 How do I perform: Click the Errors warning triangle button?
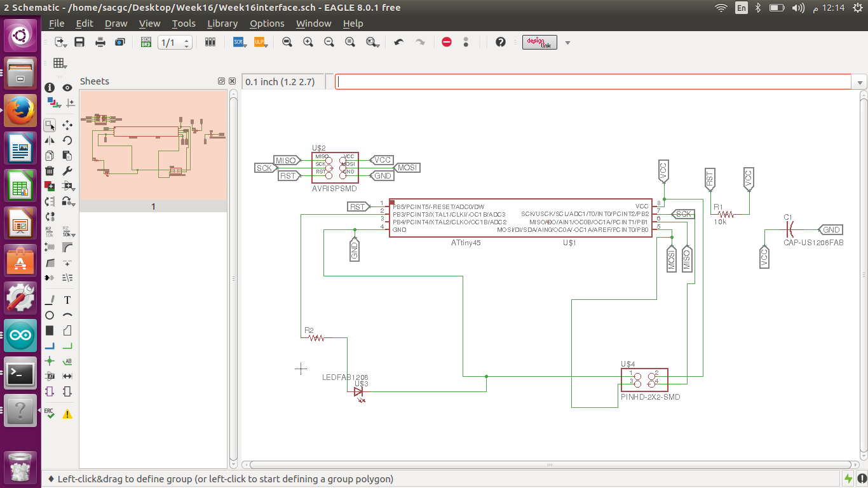67,414
